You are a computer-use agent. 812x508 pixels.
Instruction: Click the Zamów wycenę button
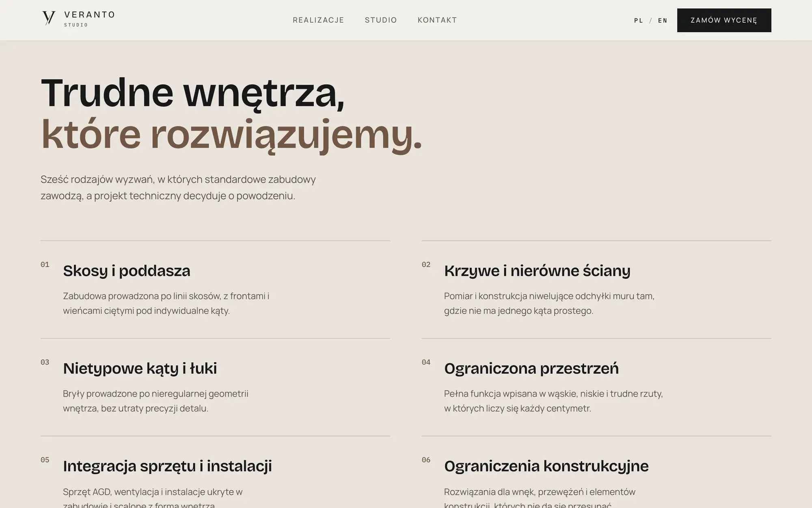click(724, 20)
